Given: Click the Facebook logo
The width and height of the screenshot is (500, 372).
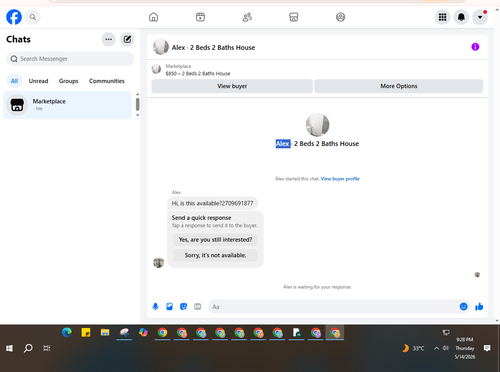Looking at the screenshot, I should pos(14,17).
